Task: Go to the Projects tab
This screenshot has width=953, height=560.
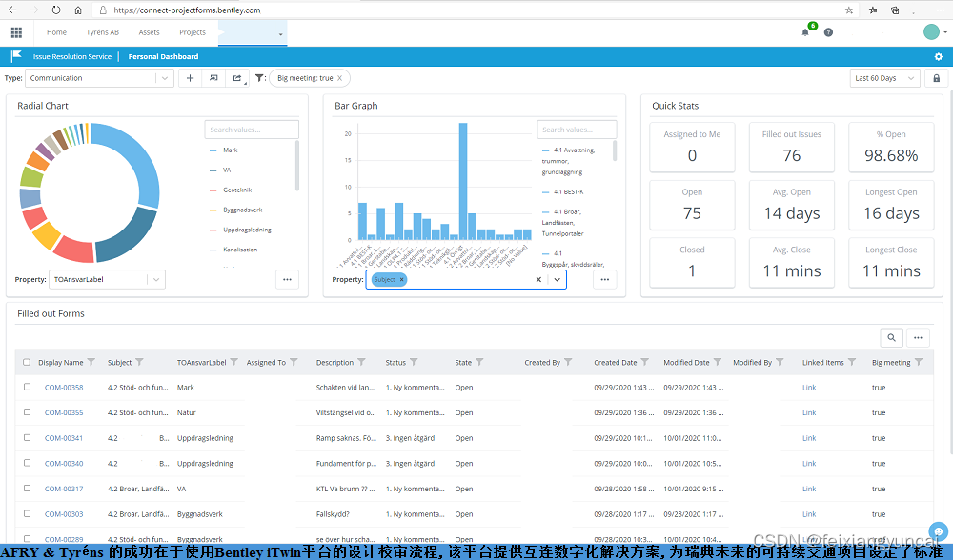Action: point(193,32)
